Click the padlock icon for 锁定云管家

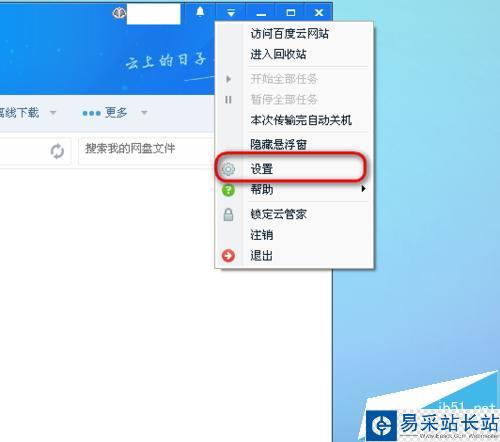pyautogui.click(x=228, y=214)
